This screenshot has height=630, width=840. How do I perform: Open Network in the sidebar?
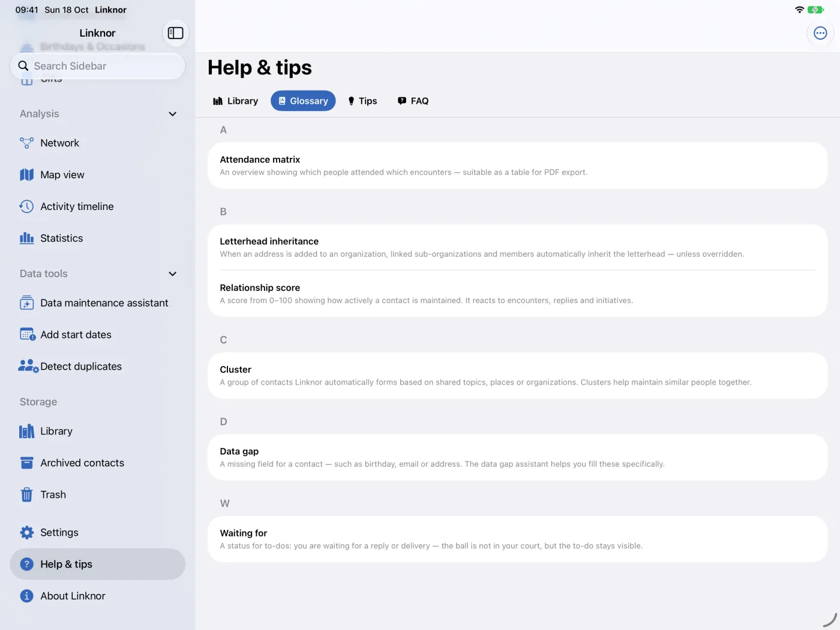point(98,143)
